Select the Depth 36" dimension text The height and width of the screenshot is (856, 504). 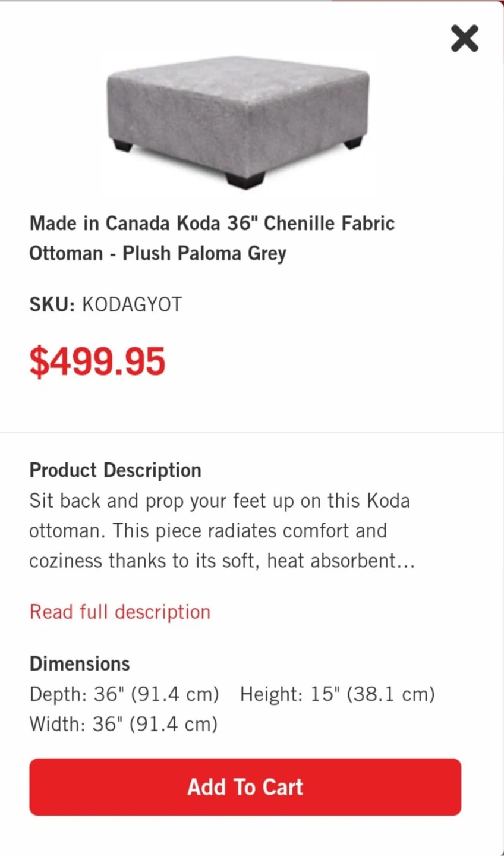124,694
